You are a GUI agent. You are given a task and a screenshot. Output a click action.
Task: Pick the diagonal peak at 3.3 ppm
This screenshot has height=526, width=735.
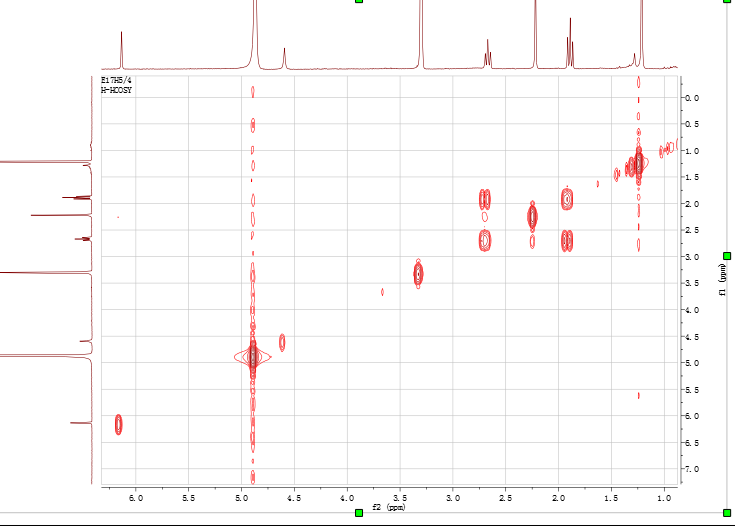click(x=418, y=273)
